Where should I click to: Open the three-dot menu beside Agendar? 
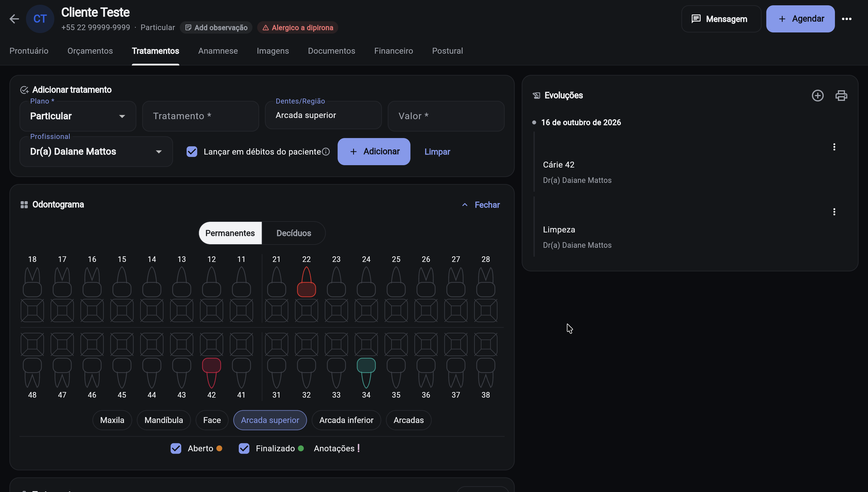click(x=846, y=19)
